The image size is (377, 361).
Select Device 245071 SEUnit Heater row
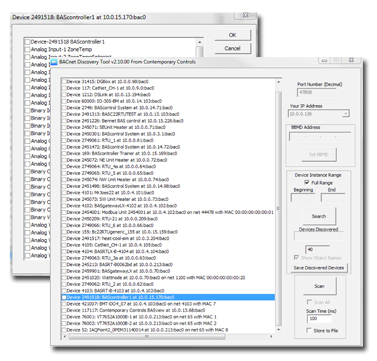[116, 127]
